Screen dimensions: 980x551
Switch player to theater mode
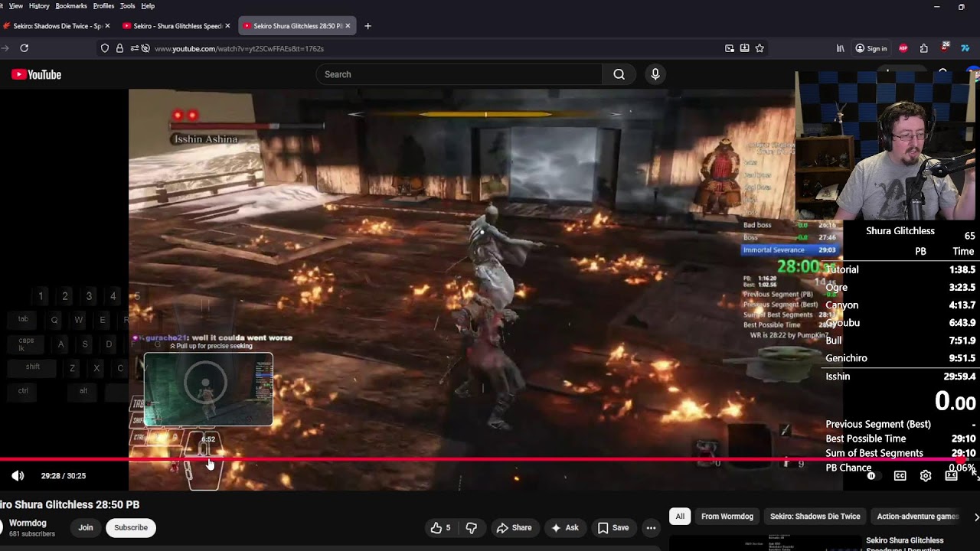pos(951,476)
